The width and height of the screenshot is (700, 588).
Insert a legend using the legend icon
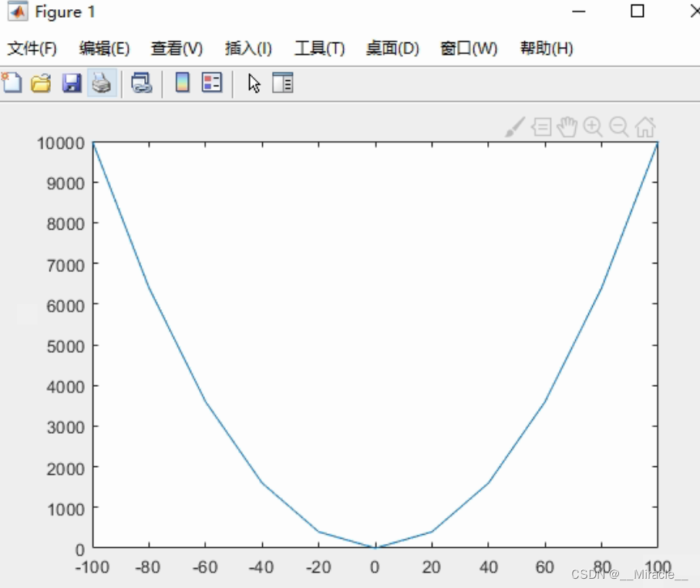click(210, 82)
